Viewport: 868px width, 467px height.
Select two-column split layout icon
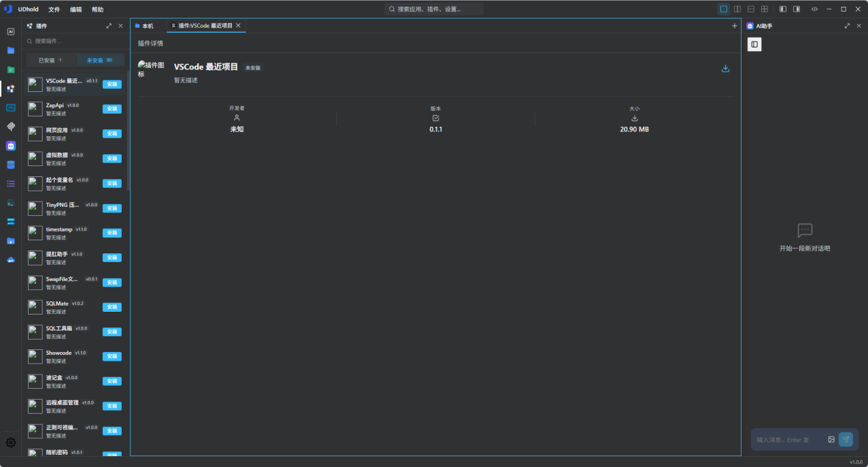tap(737, 9)
